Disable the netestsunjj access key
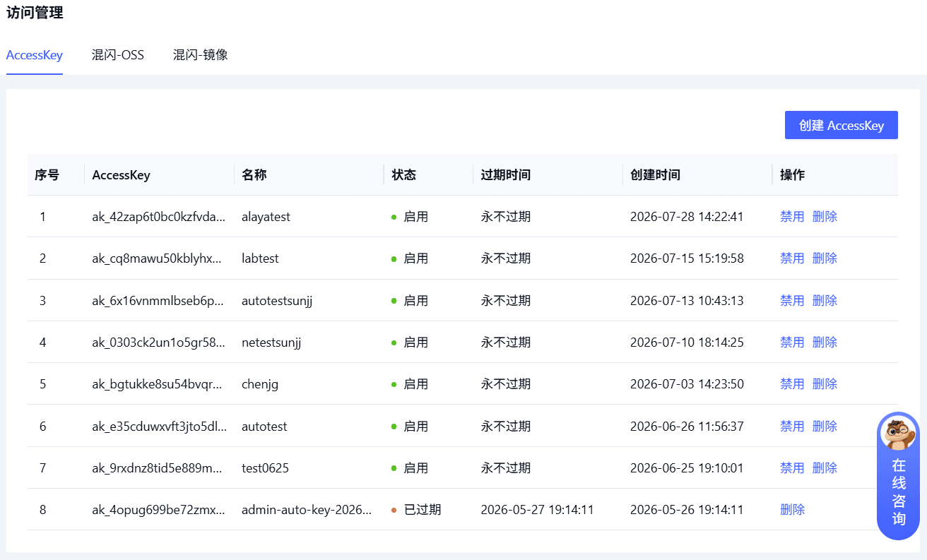The width and height of the screenshot is (927, 560). (792, 342)
